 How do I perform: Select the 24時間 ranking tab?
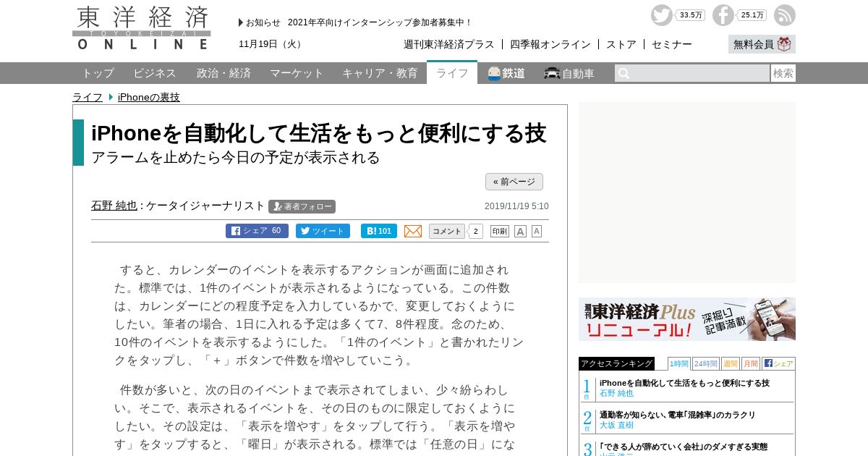tap(705, 363)
